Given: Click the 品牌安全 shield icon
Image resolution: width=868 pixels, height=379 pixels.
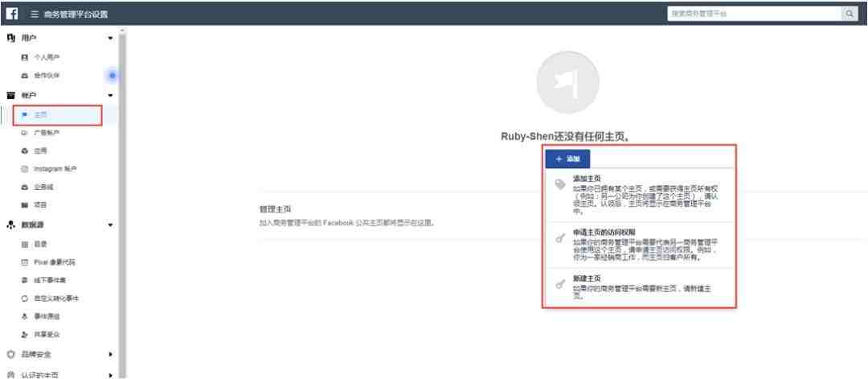Looking at the screenshot, I should (x=10, y=354).
